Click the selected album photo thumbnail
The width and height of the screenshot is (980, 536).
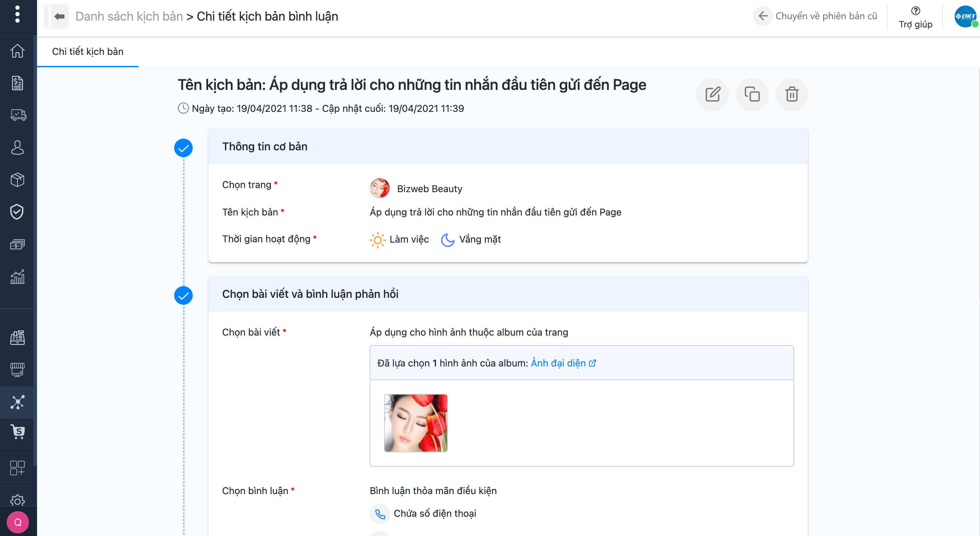click(x=416, y=423)
